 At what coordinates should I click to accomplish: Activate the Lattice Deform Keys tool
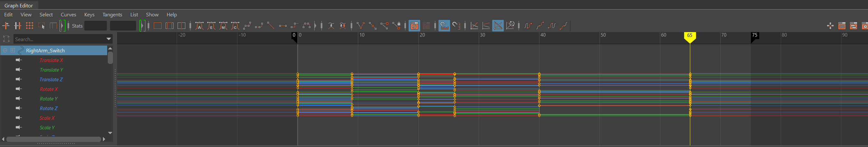point(29,26)
